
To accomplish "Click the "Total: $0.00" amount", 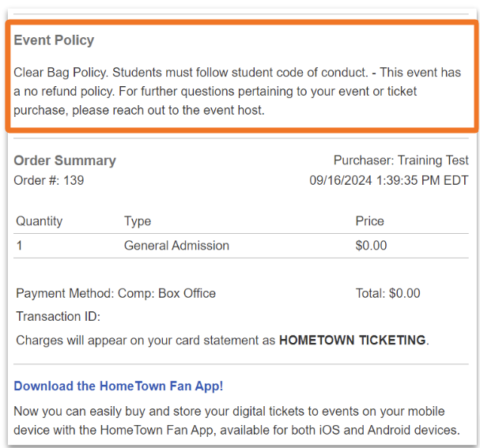I will [387, 293].
